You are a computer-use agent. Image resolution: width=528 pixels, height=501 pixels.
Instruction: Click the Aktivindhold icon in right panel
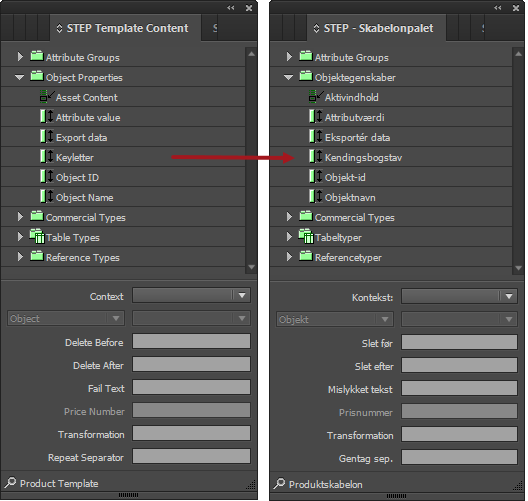coord(316,97)
